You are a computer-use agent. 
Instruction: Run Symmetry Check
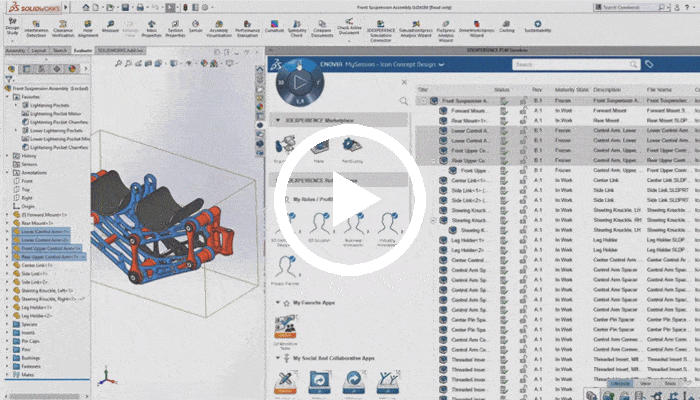tap(297, 28)
